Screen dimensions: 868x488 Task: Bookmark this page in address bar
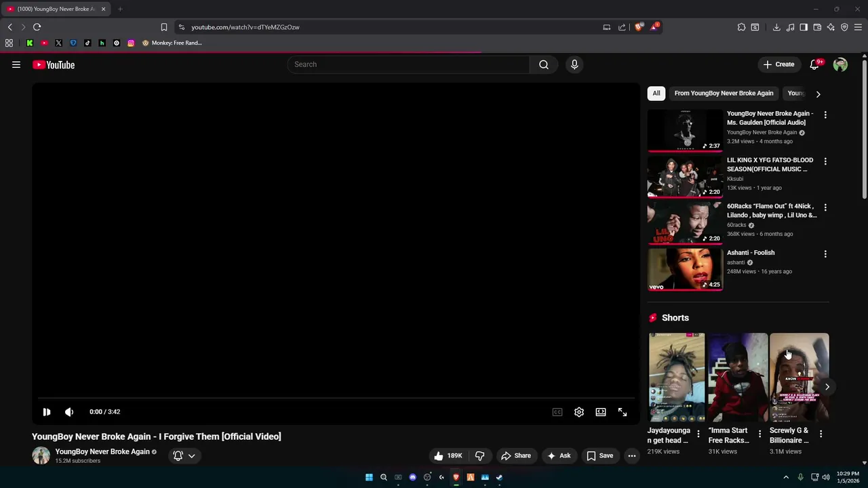coord(163,27)
